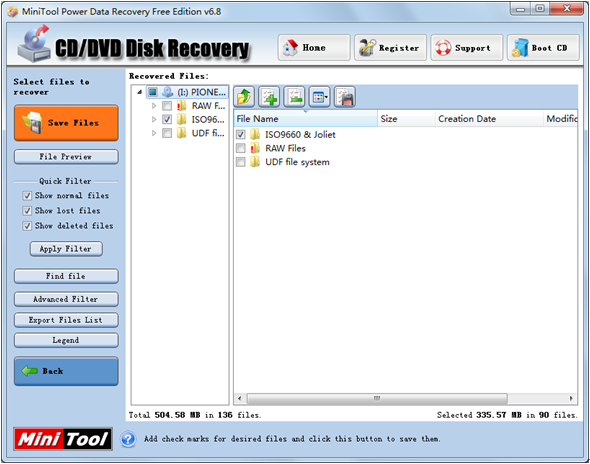The width and height of the screenshot is (590, 464).
Task: Click the Boot CD button
Action: click(x=543, y=48)
